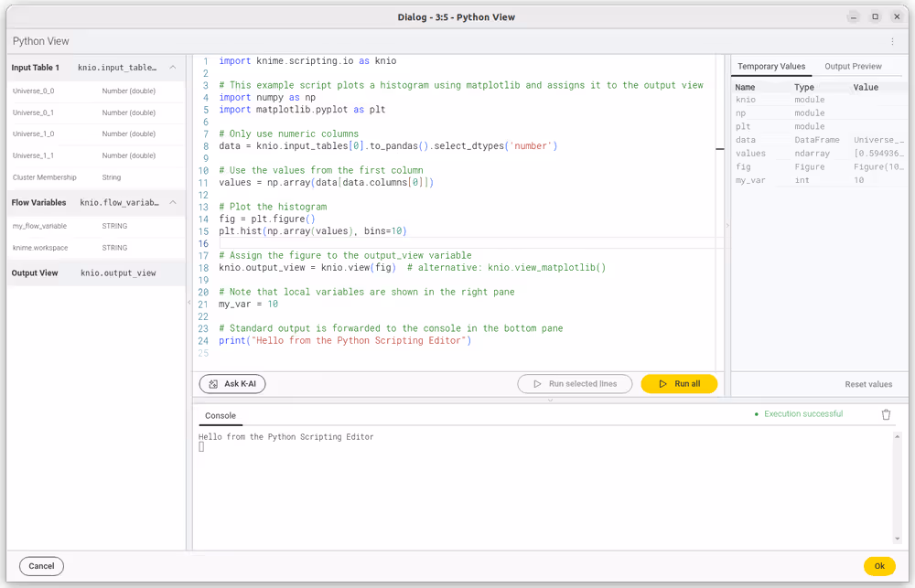This screenshot has width=915, height=588.
Task: Cancel the Python View dialog
Action: pyautogui.click(x=41, y=566)
